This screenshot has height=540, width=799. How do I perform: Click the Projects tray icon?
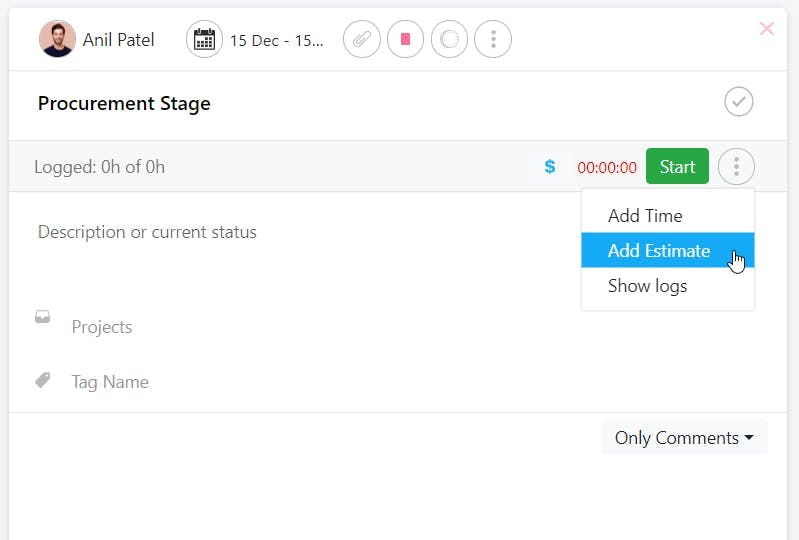click(42, 318)
